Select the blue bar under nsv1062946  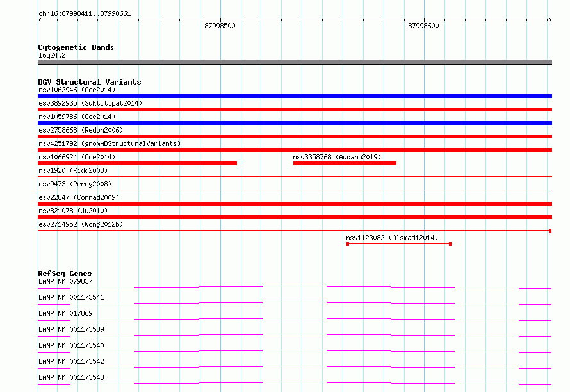coord(295,96)
